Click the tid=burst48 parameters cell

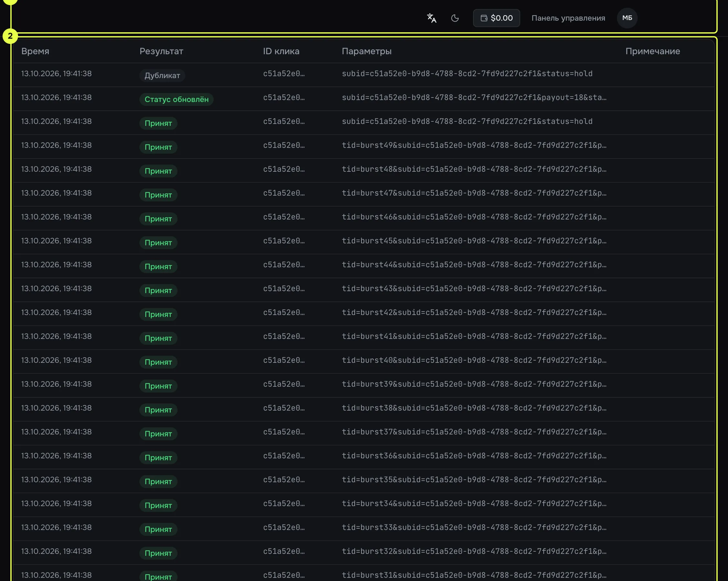(x=474, y=169)
